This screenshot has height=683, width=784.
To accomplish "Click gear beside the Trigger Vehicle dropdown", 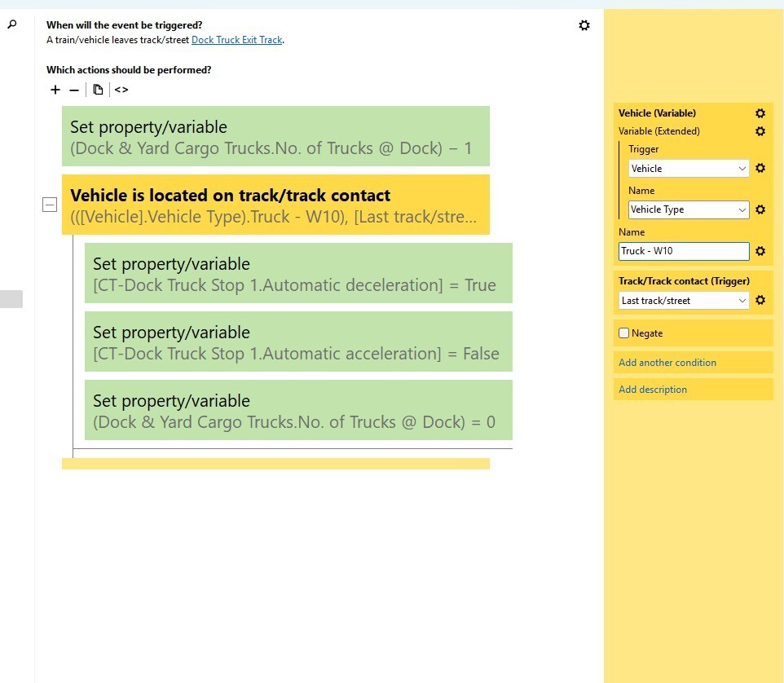I will point(760,168).
